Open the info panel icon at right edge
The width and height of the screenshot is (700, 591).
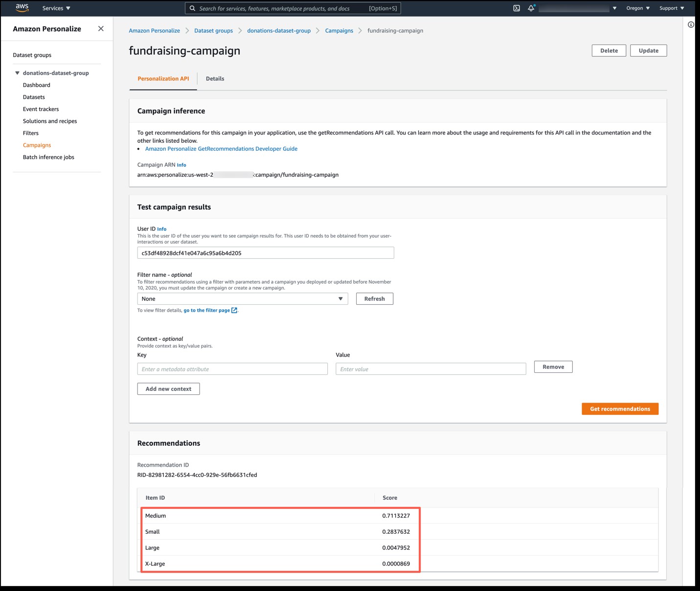(x=691, y=24)
